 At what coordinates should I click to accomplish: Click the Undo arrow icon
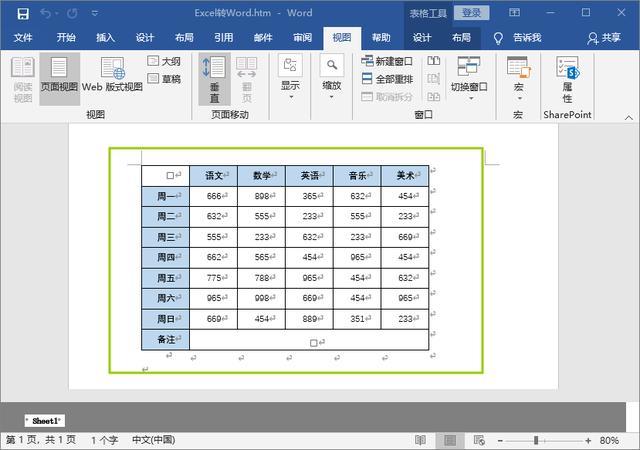tap(45, 13)
